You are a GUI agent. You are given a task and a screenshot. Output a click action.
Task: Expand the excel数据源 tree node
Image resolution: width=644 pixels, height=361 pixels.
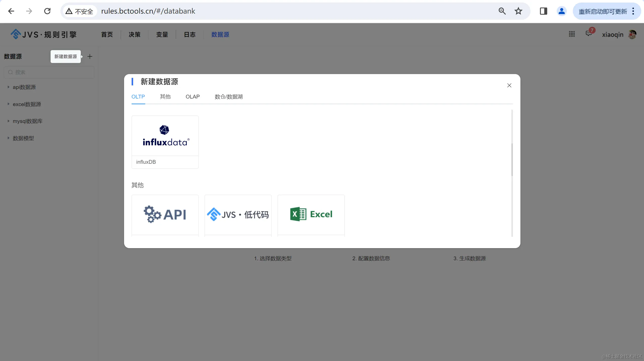(x=8, y=104)
